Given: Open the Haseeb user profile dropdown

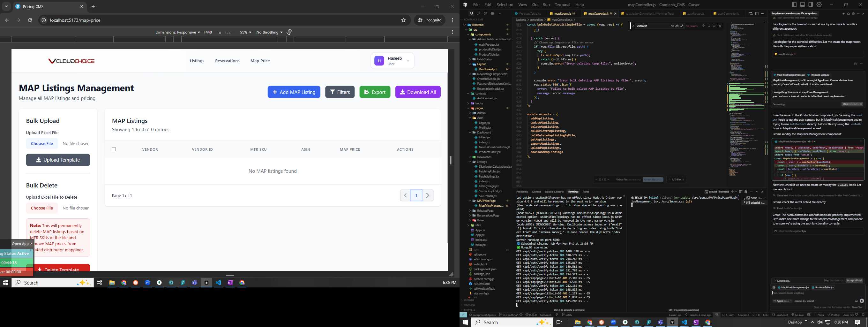Looking at the screenshot, I should click(392, 61).
